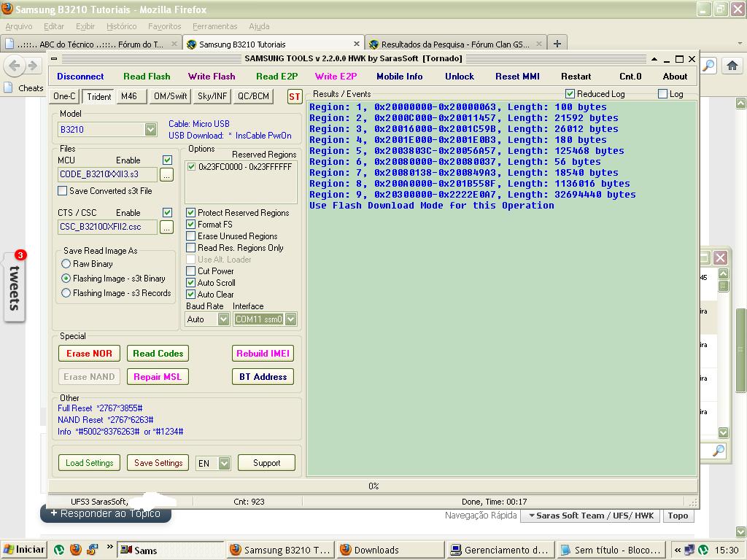Select Flashing Image - s3 Records
Screen dimensions: 747x560
pyautogui.click(x=66, y=293)
